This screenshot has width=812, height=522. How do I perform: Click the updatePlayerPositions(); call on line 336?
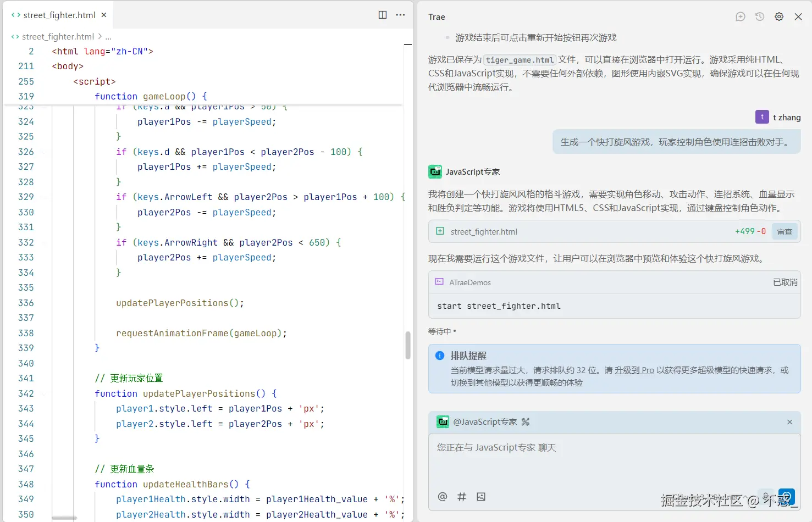tap(180, 303)
